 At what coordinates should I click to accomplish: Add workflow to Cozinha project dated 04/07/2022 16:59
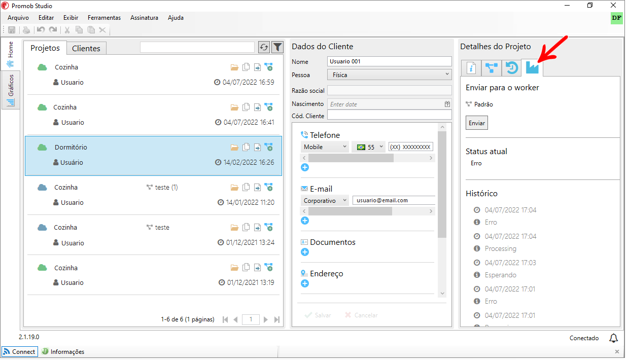[x=269, y=67]
